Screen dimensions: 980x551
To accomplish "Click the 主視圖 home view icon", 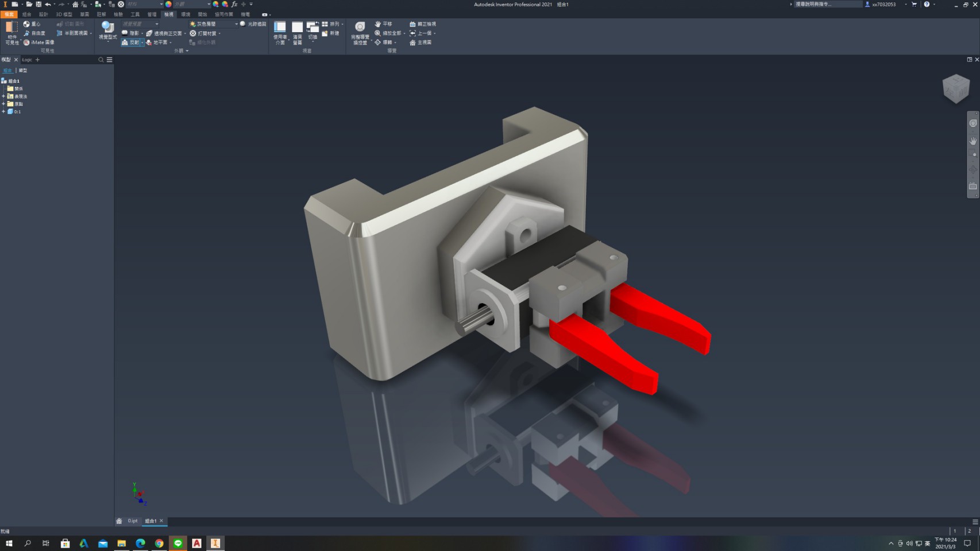I will [x=420, y=42].
